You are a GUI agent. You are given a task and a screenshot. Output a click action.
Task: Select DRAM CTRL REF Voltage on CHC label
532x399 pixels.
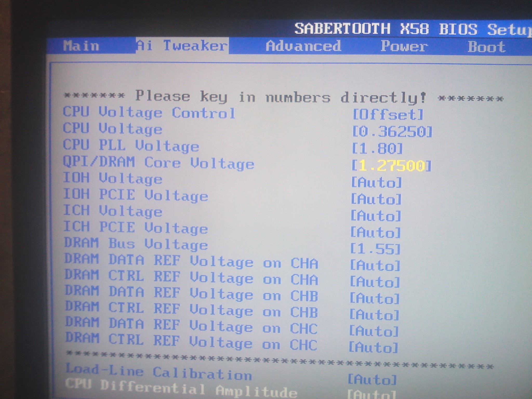191,342
